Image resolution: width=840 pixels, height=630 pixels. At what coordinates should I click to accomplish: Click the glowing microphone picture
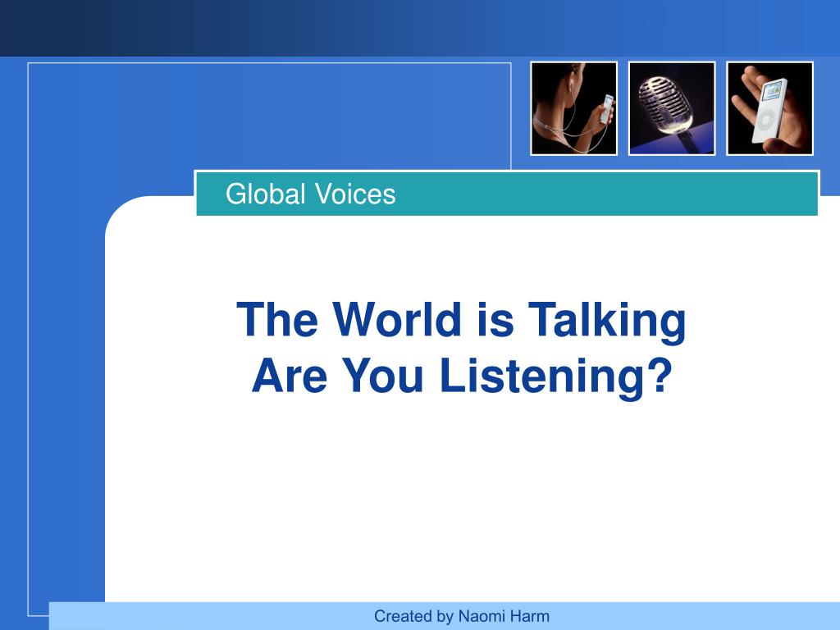tap(672, 109)
